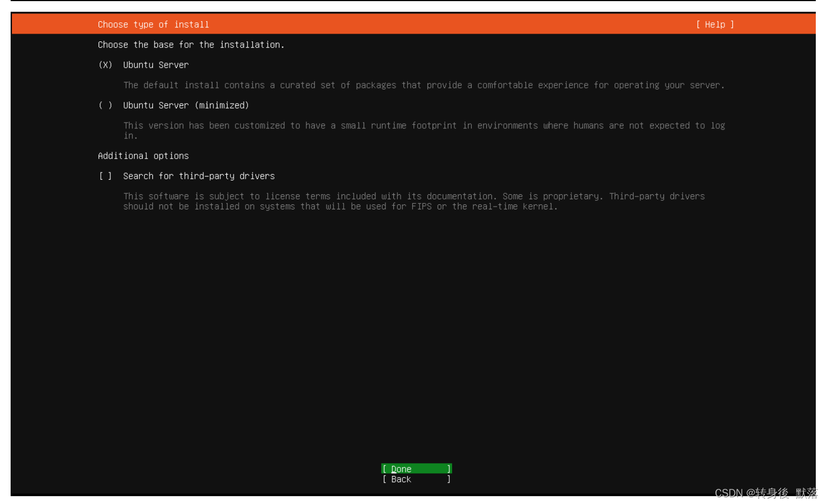Click the small runtime footprint description
Viewport: 827px width, 504px height.
424,125
